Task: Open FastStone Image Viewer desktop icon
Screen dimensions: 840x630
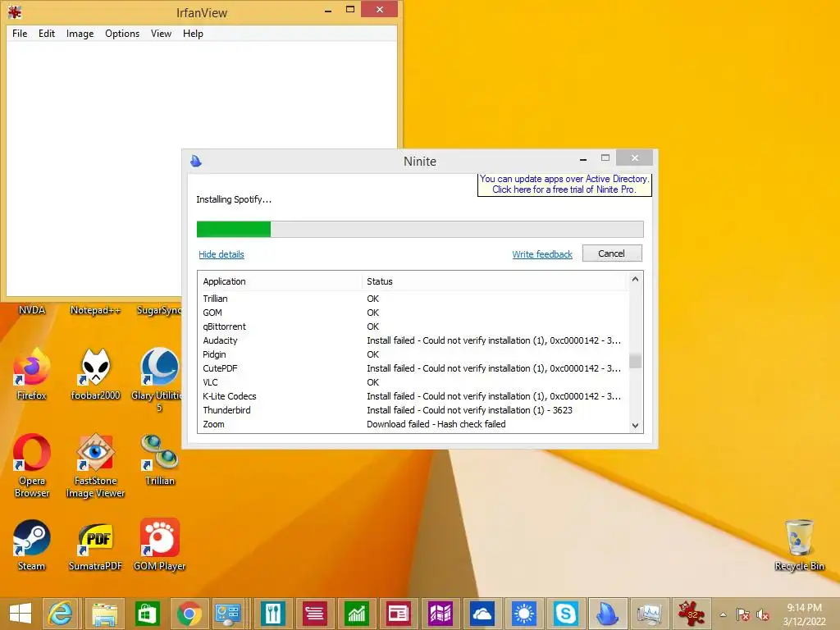Action: 95,465
